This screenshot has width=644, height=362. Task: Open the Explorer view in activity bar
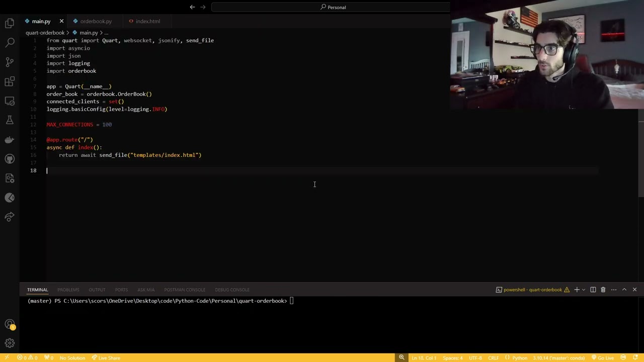click(10, 23)
